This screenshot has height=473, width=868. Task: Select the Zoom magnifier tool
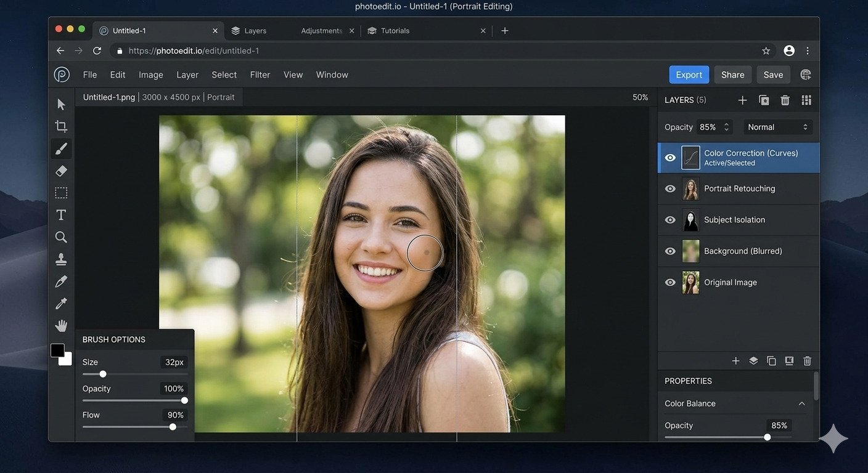(x=61, y=237)
